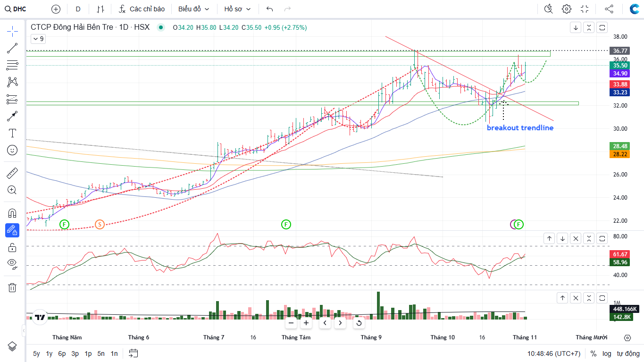Pick the ruler measure tool

point(12,173)
